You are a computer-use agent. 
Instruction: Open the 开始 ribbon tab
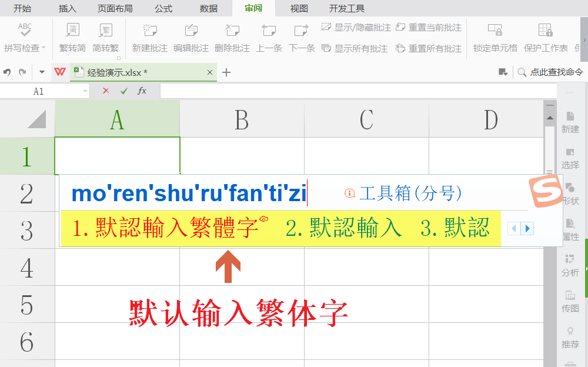point(22,8)
